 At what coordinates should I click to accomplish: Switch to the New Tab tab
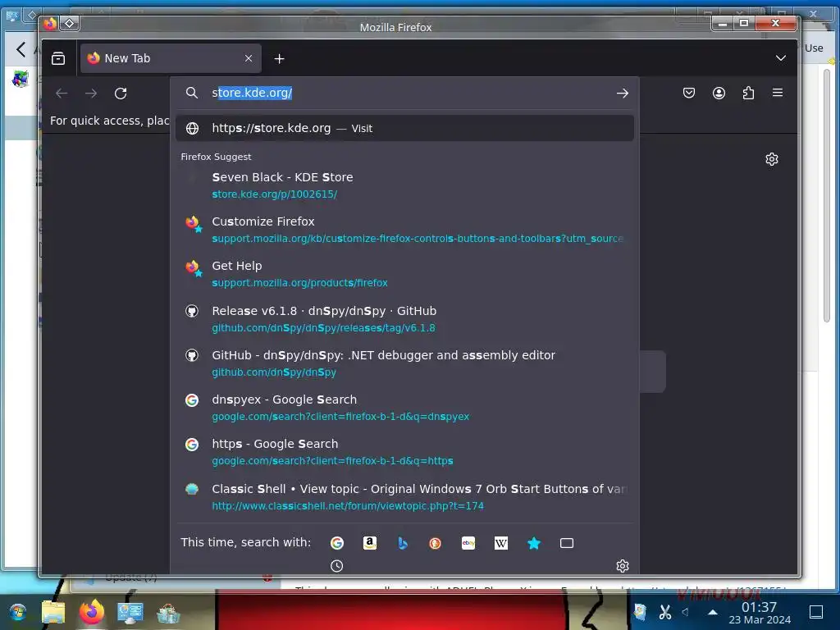171,58
